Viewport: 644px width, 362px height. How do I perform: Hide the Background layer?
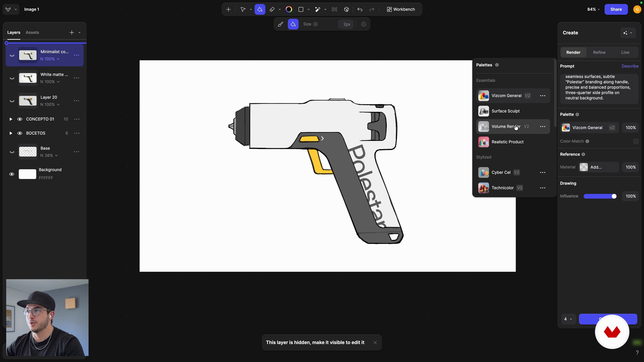[x=12, y=174]
